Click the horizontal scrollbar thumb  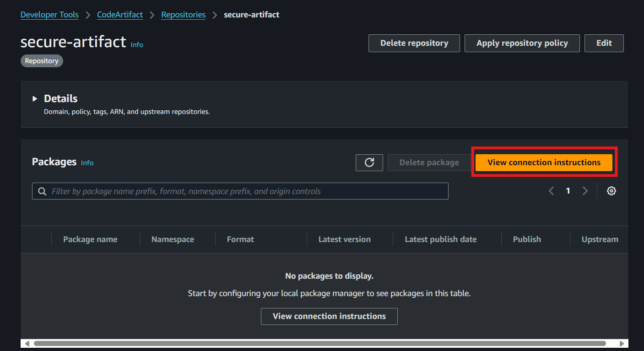tap(320, 343)
